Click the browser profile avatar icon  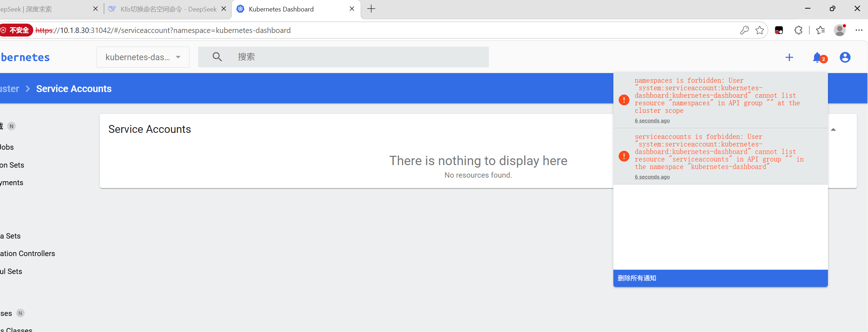coord(840,30)
